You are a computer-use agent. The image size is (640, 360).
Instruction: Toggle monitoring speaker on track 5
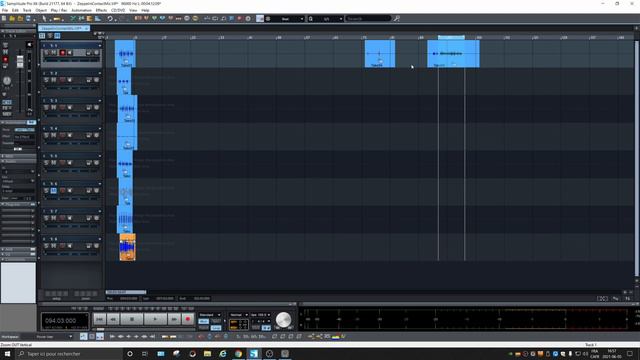(70, 163)
